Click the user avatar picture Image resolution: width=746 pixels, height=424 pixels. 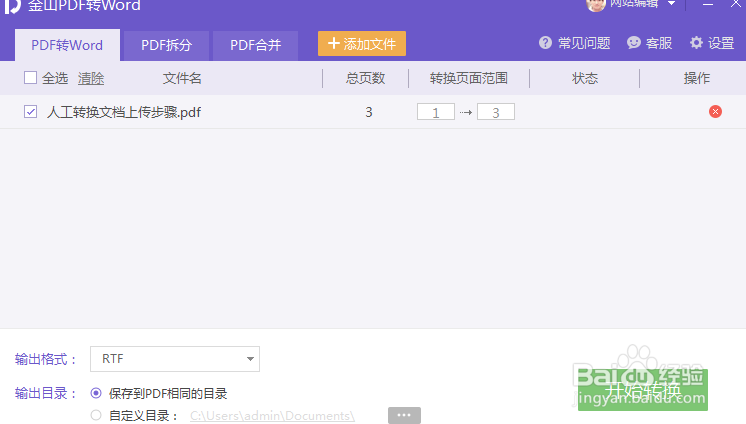click(596, 5)
